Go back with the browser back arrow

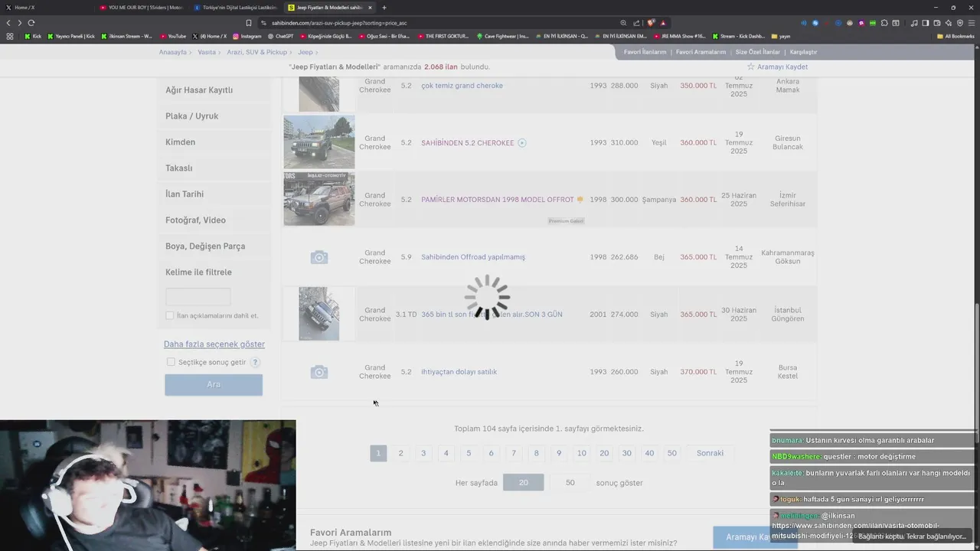(x=9, y=23)
